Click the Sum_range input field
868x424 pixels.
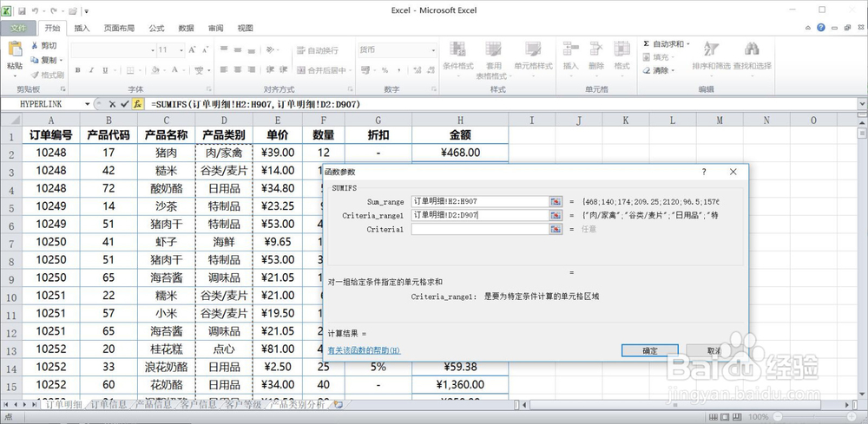coord(480,201)
